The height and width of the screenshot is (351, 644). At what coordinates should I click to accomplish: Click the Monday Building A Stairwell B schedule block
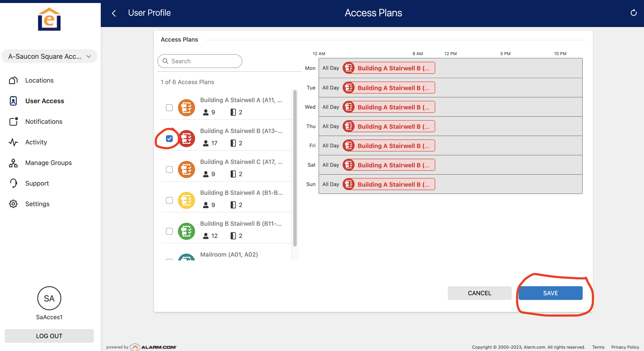[x=389, y=68]
